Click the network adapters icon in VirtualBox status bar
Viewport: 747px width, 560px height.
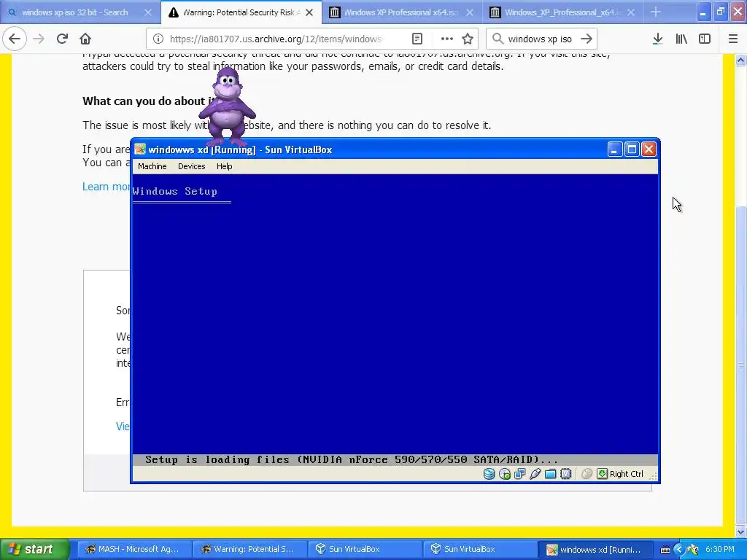coord(519,474)
